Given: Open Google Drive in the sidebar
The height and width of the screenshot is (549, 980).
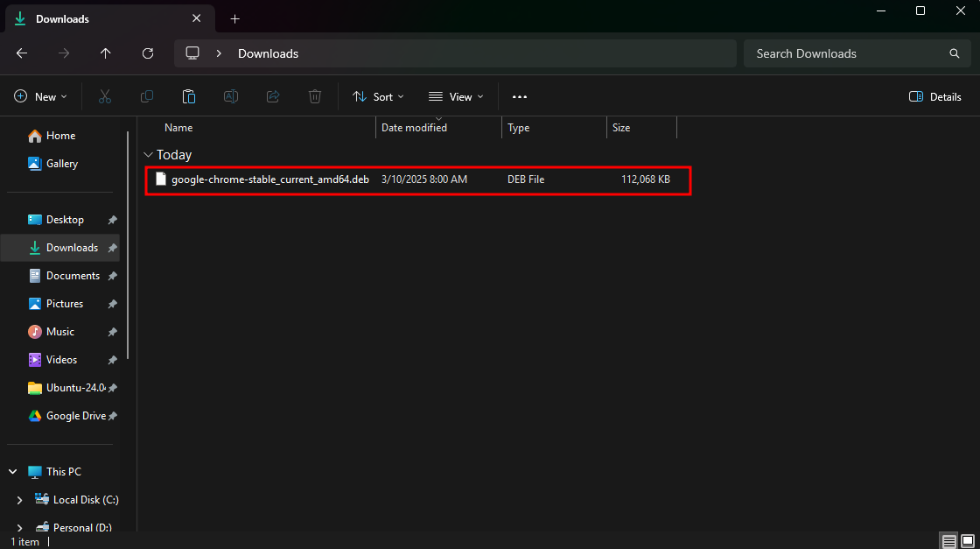Looking at the screenshot, I should tap(66, 416).
